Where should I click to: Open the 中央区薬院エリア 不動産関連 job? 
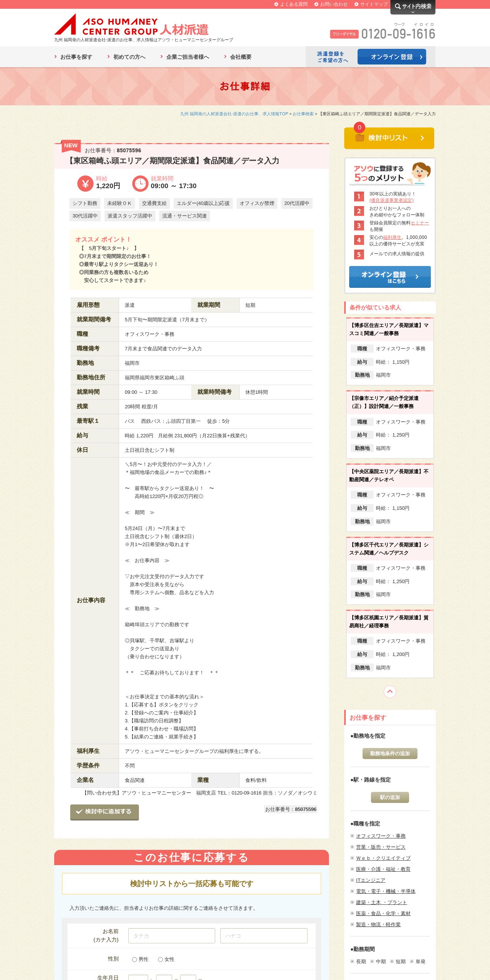pyautogui.click(x=389, y=475)
